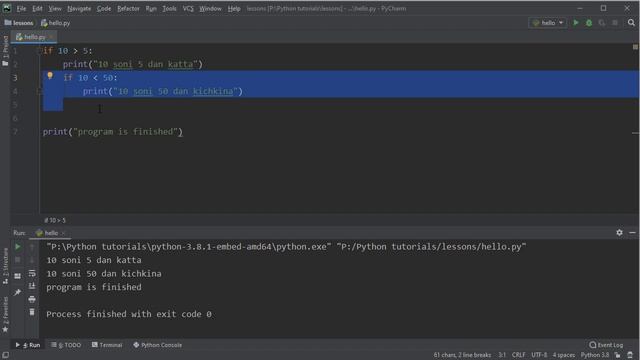The width and height of the screenshot is (640, 360).
Task: Click the hello.py breadcrumb in navigation bar
Action: (56, 23)
